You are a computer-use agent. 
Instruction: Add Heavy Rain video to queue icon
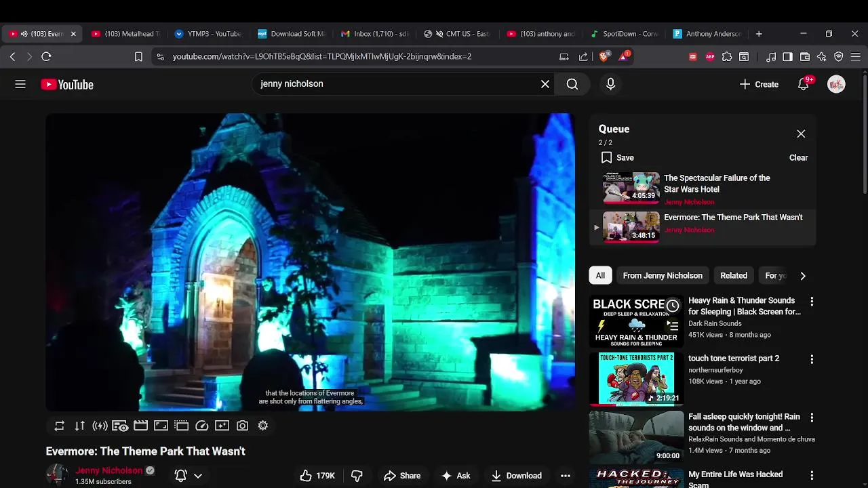(x=672, y=326)
